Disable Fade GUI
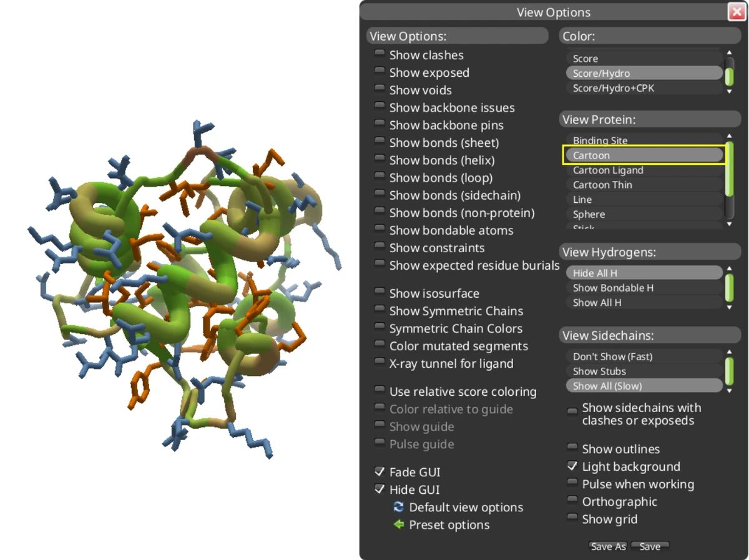This screenshot has height=560, width=749. 379,470
